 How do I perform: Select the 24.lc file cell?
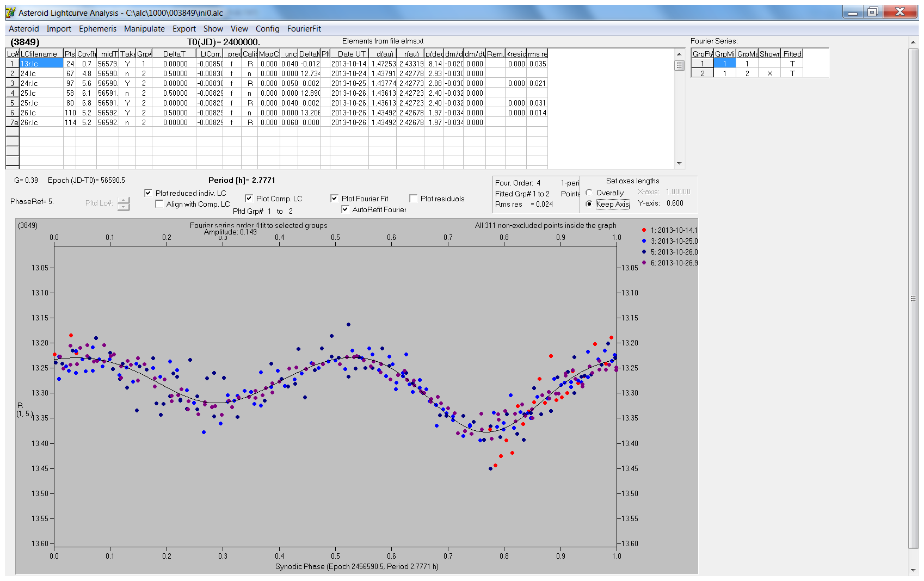[41, 73]
